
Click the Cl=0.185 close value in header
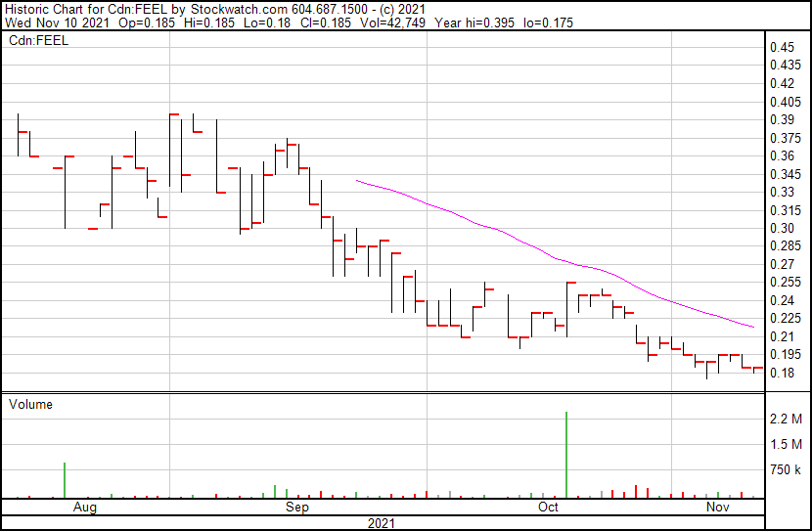click(x=325, y=22)
